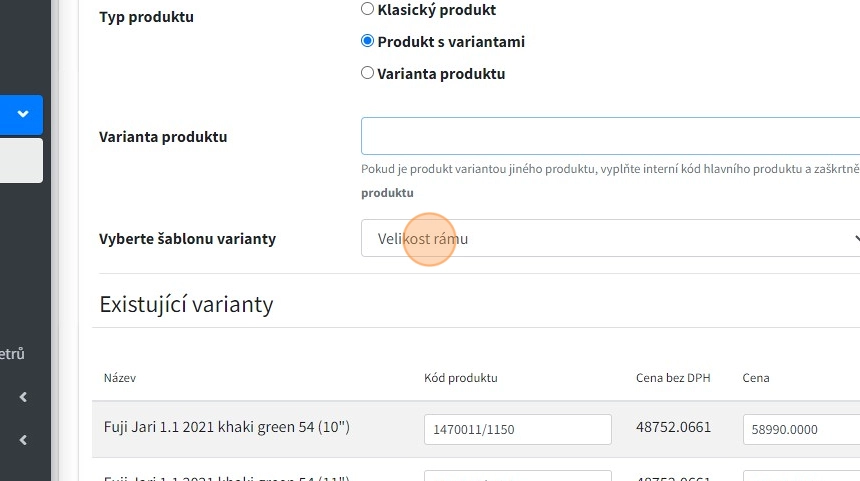The height and width of the screenshot is (481, 860).
Task: Choose the Varianta produktu radio button
Action: click(x=368, y=73)
